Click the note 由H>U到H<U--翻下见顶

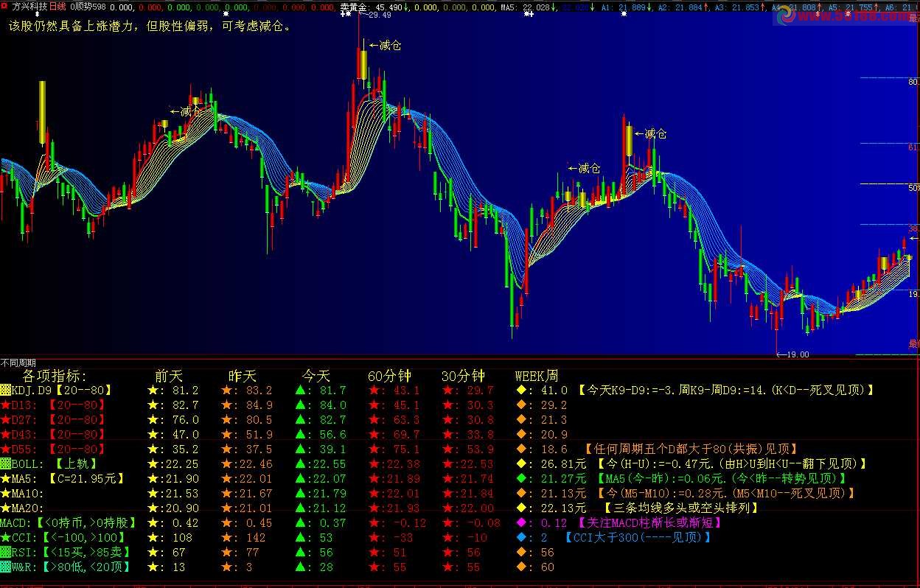732,464
